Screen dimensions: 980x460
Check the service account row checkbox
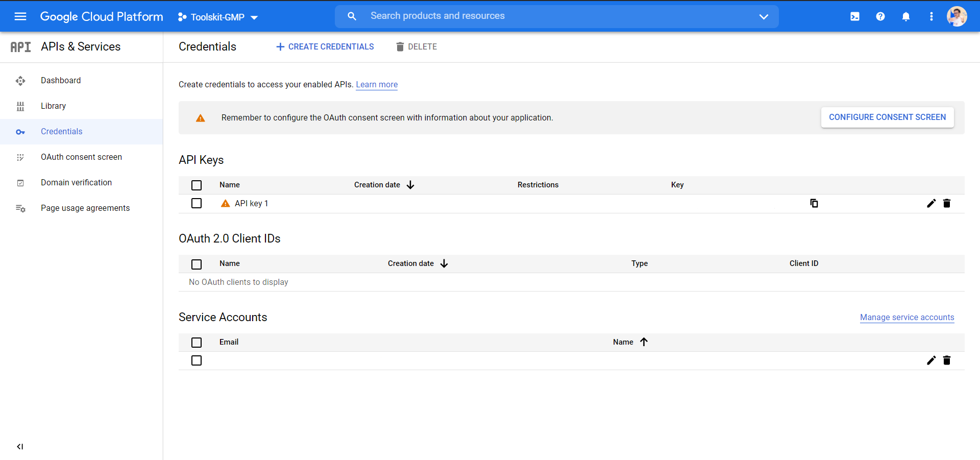click(x=197, y=360)
